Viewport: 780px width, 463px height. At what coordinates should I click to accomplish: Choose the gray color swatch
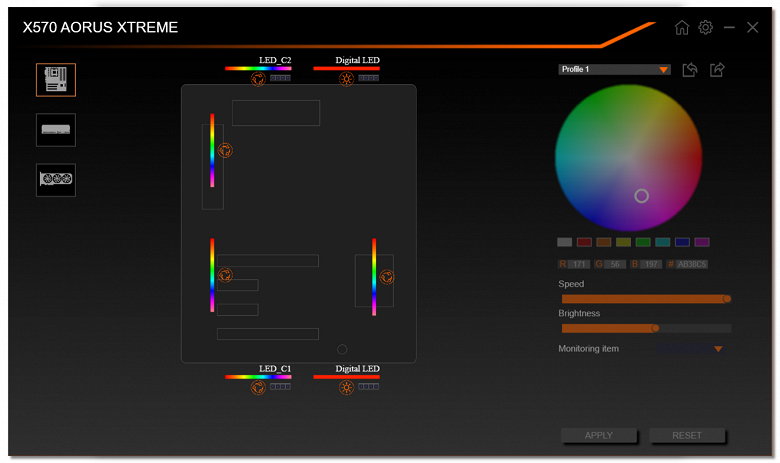point(564,242)
